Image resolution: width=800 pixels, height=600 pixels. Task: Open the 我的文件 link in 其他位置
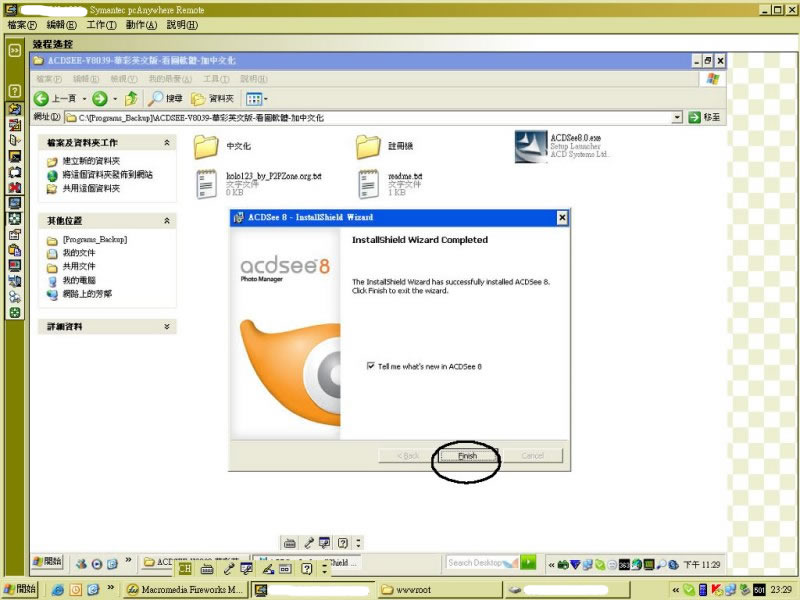[x=79, y=253]
